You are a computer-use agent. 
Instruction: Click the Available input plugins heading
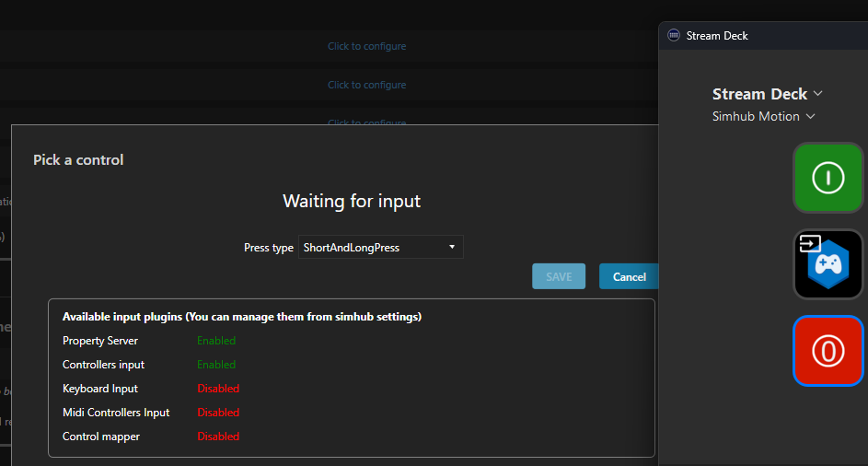pyautogui.click(x=242, y=317)
